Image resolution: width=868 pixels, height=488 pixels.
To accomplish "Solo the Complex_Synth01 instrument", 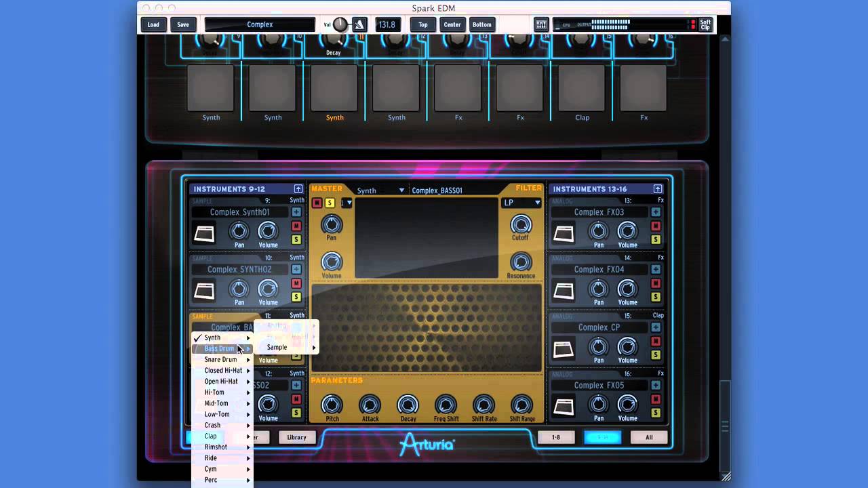I will coord(296,239).
